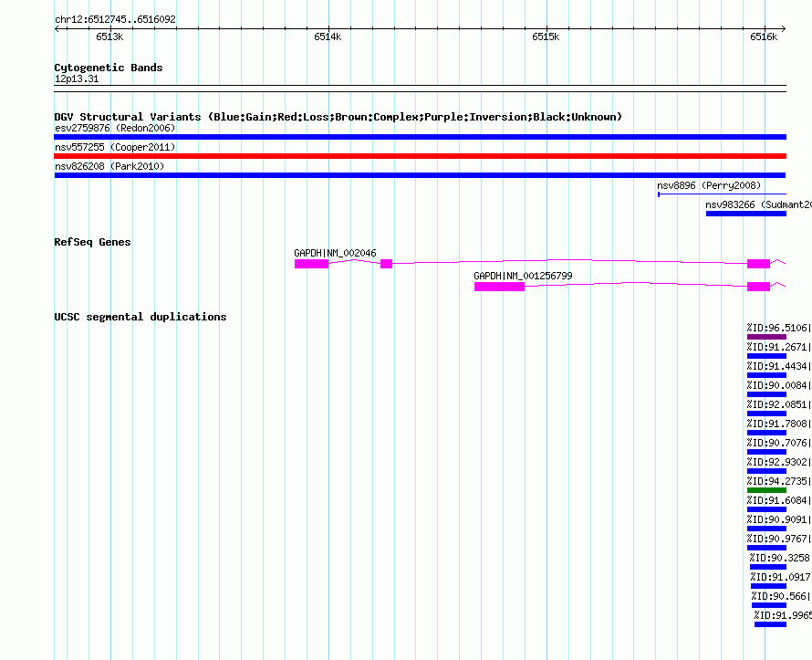Select the blue nsv826208 gain bar
Viewport: 812px width, 660px height.
(x=420, y=175)
